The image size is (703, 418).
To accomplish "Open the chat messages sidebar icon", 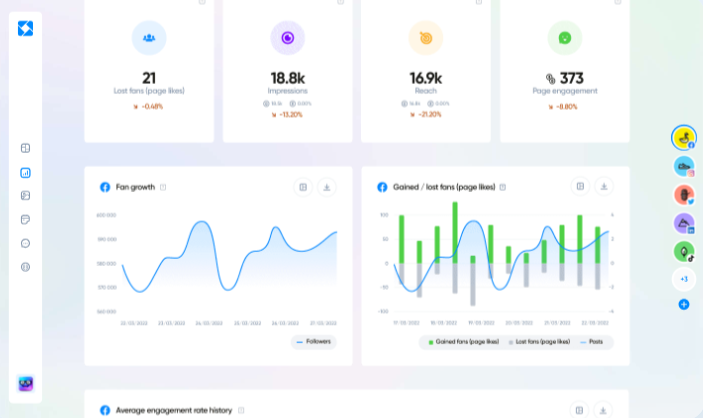I will pos(26,243).
